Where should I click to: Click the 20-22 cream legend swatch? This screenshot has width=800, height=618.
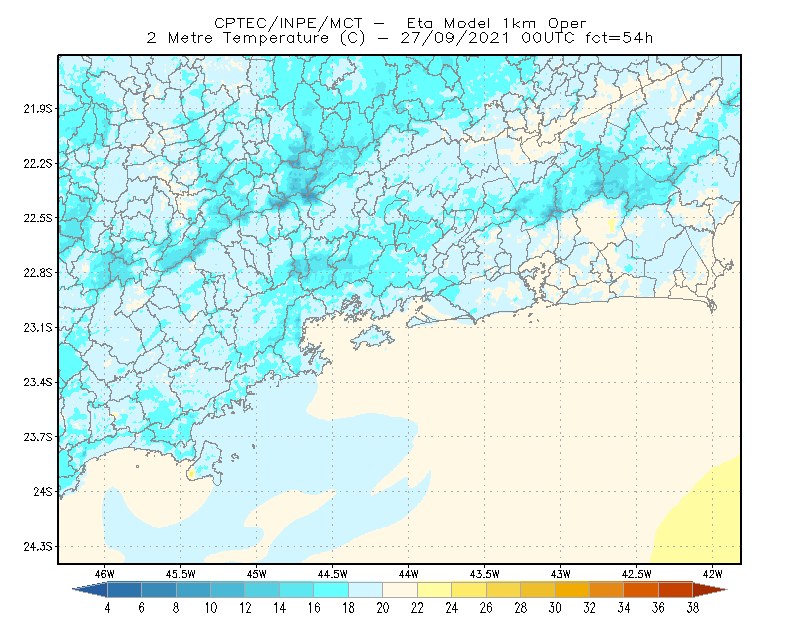(x=400, y=590)
